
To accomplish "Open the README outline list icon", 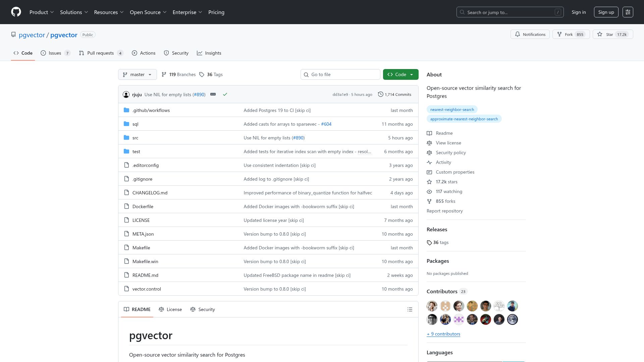I will 410,309.
